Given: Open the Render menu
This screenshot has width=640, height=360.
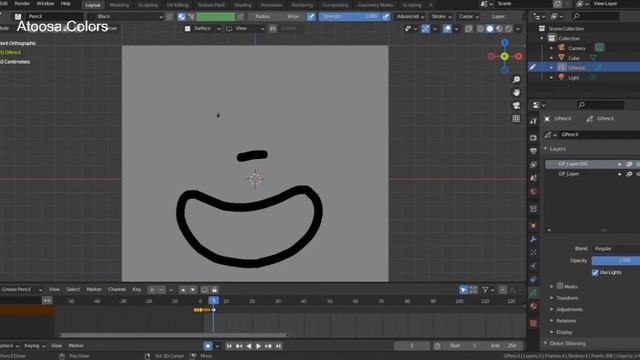Looking at the screenshot, I should (22, 3).
